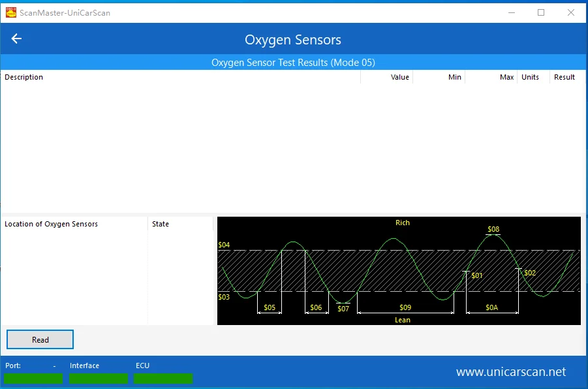Click the Oxygen Sensor Test Results (Mode 05) bar
Image resolution: width=588 pixels, height=389 pixels.
point(293,62)
